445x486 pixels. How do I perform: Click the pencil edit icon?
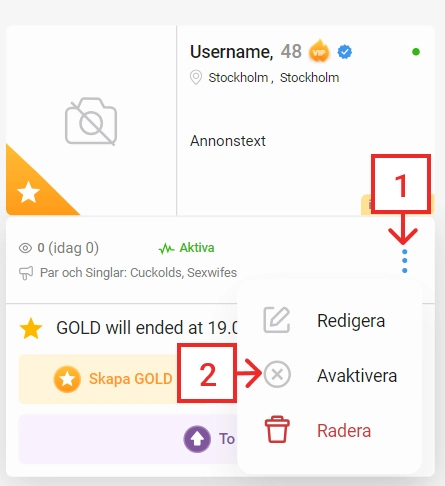(x=277, y=320)
